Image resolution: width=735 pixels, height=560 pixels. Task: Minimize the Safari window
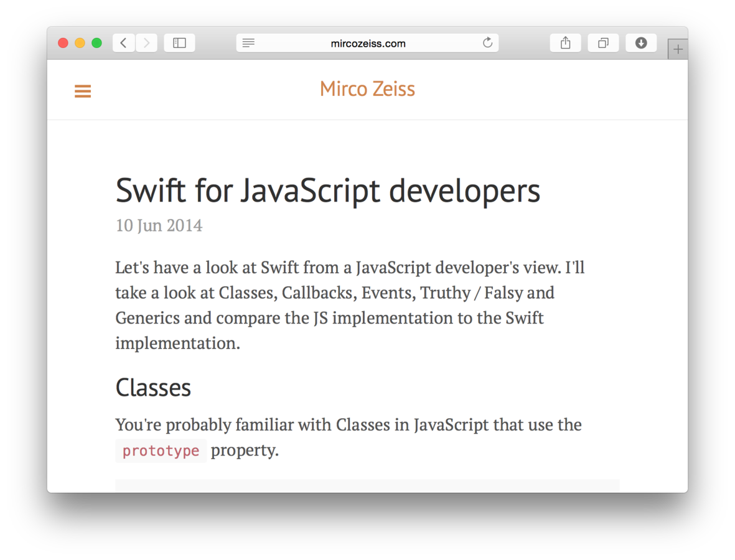click(80, 43)
